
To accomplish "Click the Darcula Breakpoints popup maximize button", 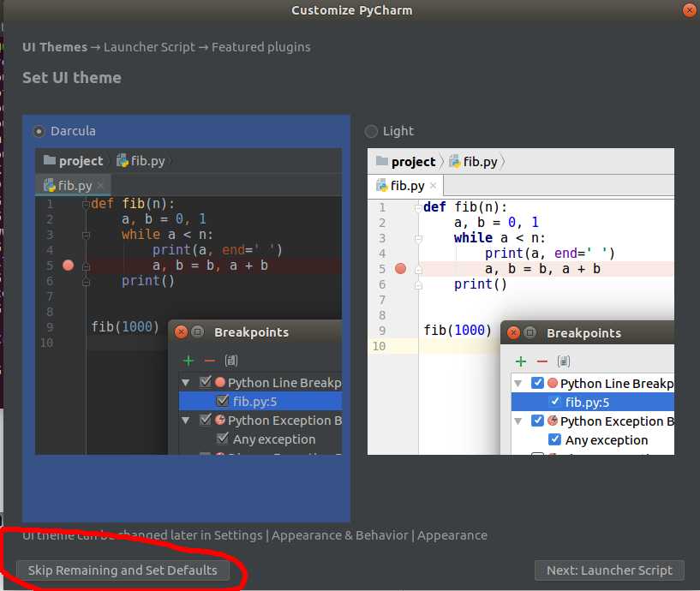I will (x=197, y=332).
